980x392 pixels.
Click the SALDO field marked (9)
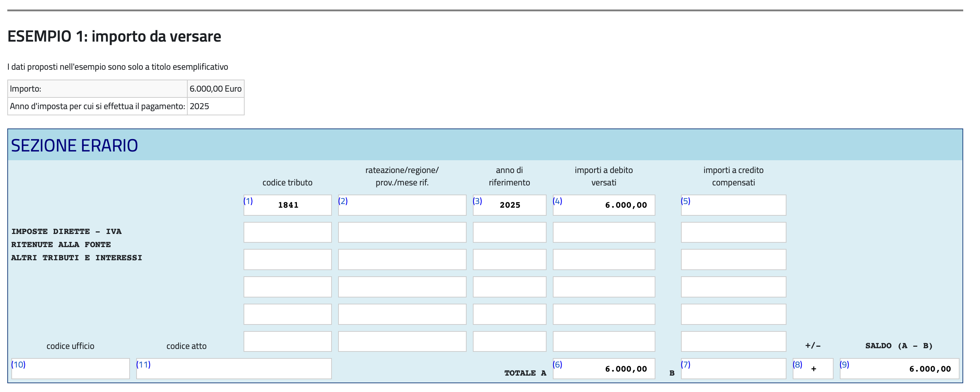coord(899,368)
